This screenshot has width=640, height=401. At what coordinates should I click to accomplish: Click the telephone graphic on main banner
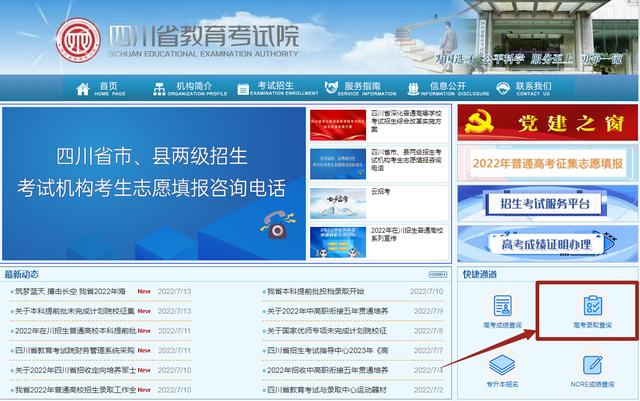pyautogui.click(x=278, y=225)
